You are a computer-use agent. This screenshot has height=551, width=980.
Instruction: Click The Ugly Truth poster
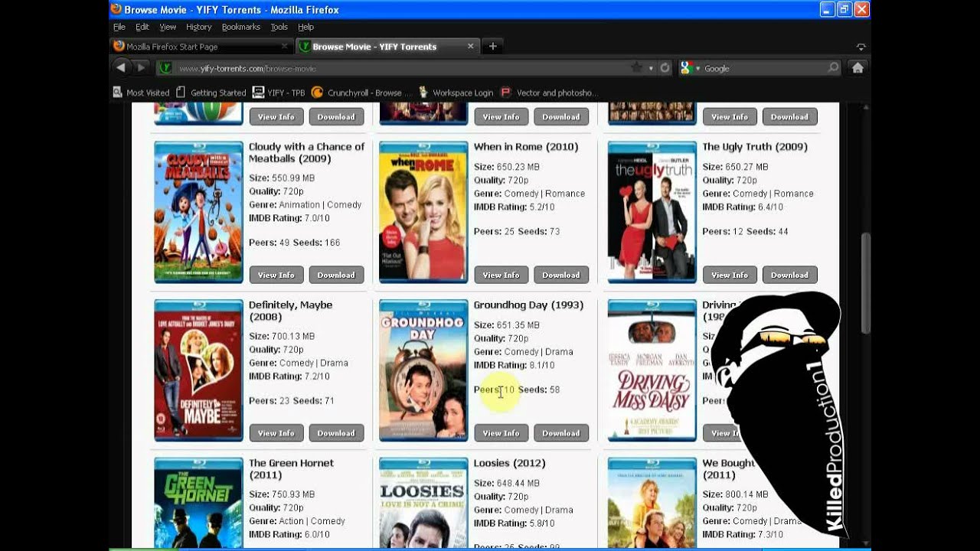coord(652,212)
